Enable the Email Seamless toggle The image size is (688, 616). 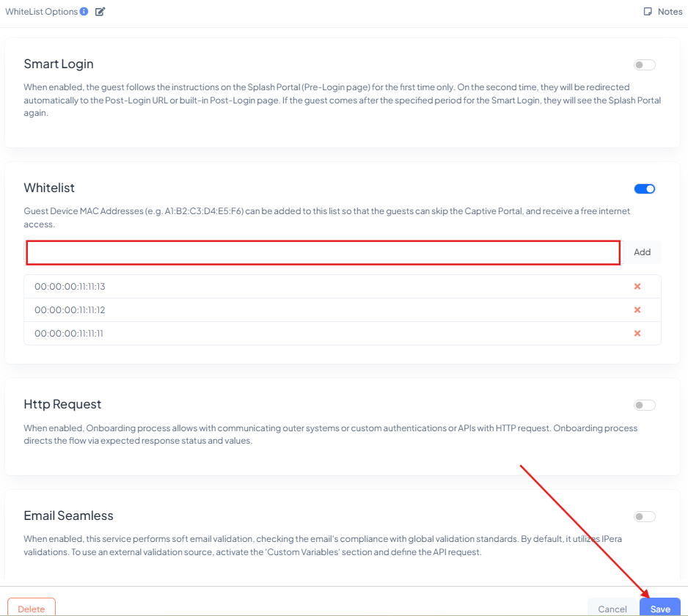(x=644, y=516)
